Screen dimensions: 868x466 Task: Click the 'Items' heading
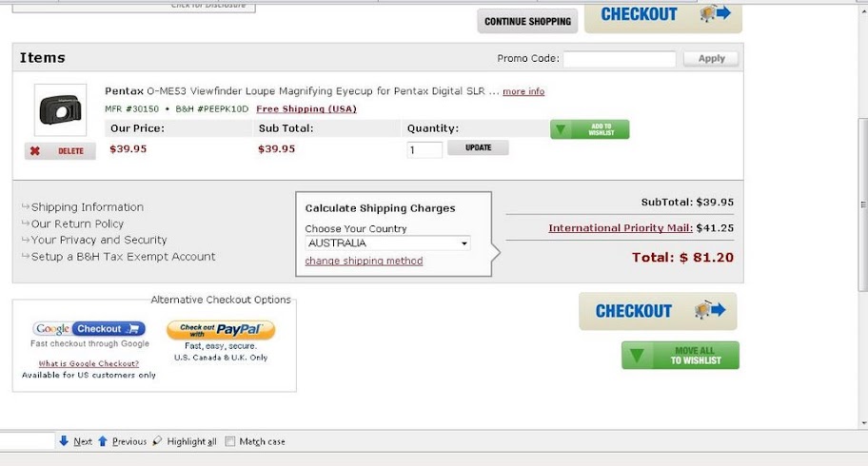coord(43,58)
